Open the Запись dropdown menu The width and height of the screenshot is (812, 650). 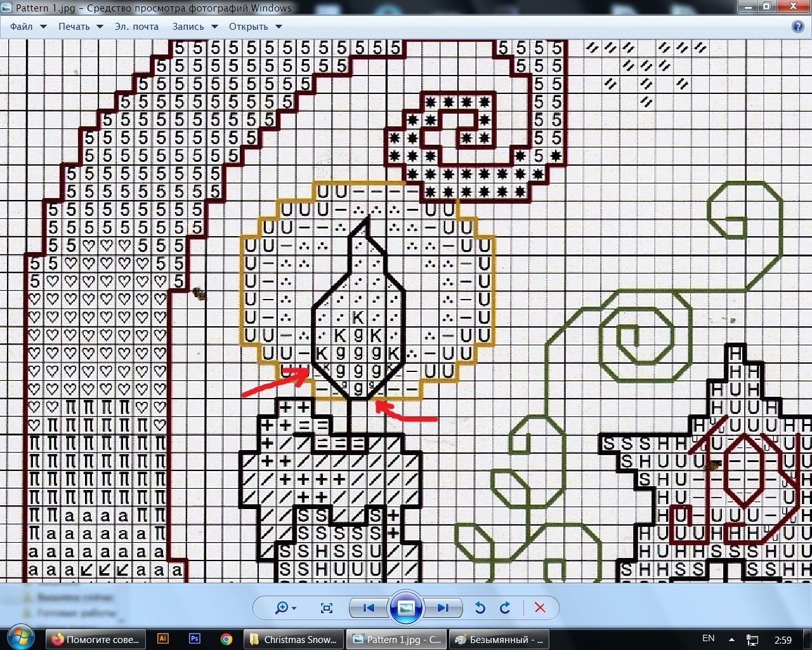click(195, 27)
